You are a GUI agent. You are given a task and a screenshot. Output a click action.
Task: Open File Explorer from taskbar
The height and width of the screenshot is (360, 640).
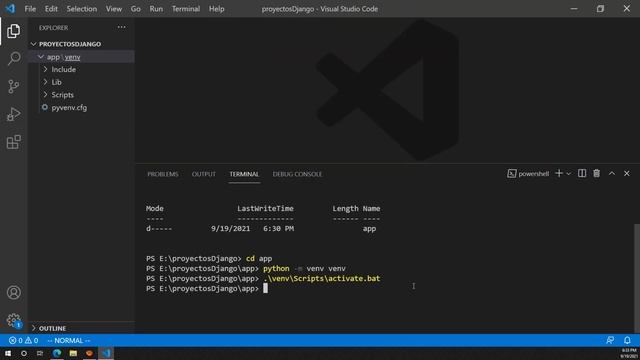73,353
